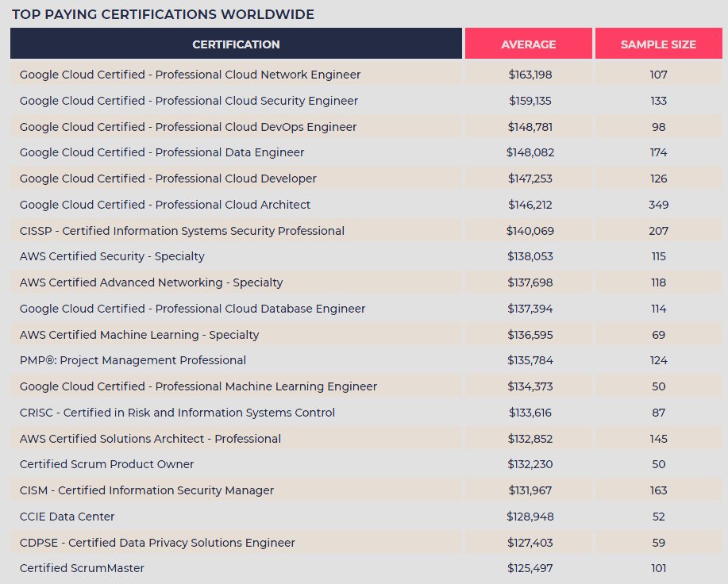Click the $136,595 average value
Image resolution: width=728 pixels, height=584 pixels.
pos(530,334)
